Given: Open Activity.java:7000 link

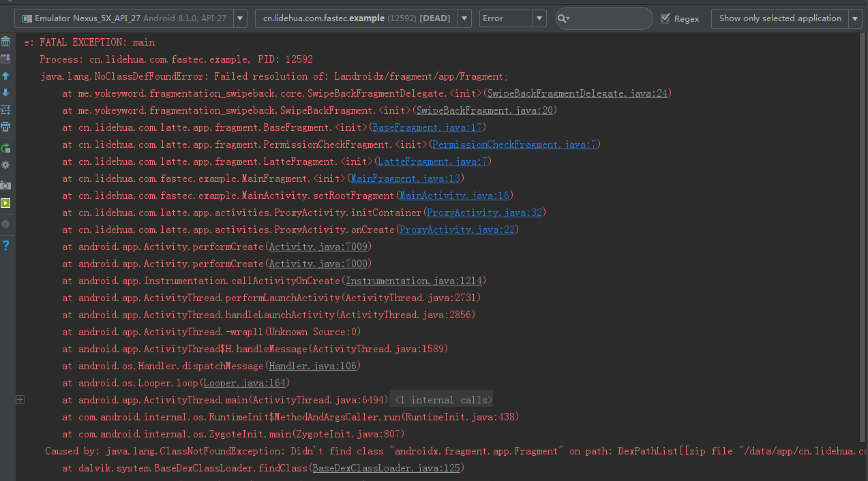Looking at the screenshot, I should pos(320,264).
